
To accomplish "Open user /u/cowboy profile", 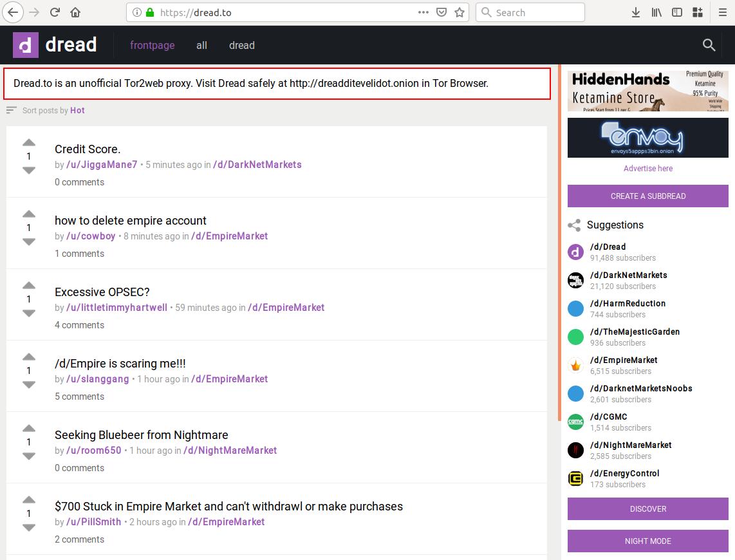I will (x=91, y=236).
